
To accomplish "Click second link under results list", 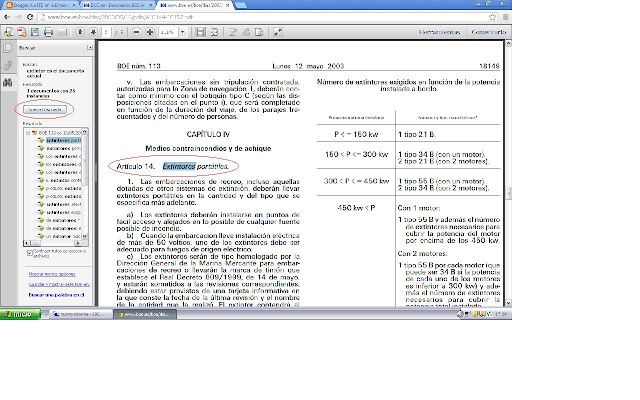I will (x=59, y=284).
